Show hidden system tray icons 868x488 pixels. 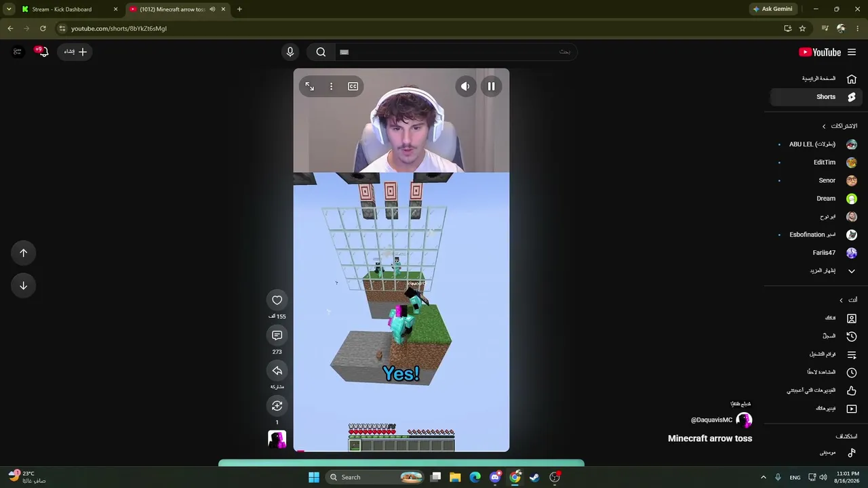[763, 477]
